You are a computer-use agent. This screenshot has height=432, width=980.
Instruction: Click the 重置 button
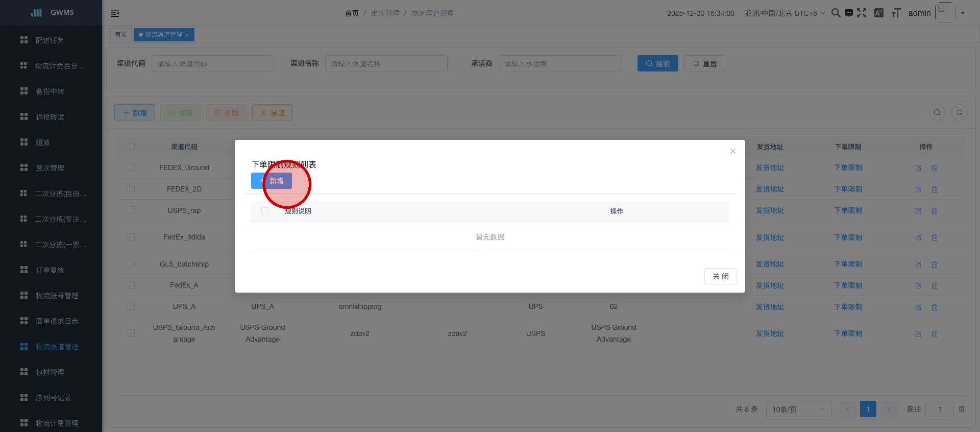pos(705,63)
